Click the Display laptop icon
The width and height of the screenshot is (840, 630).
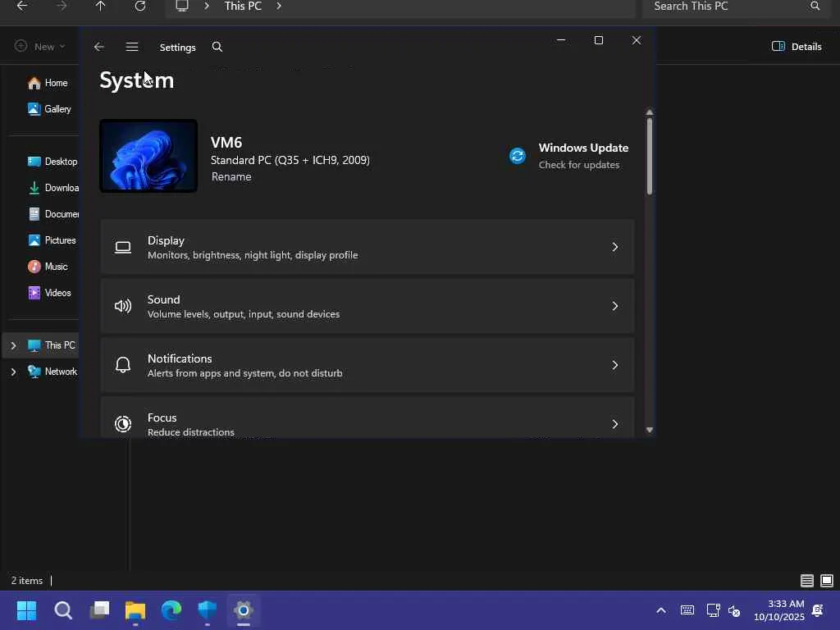point(123,247)
